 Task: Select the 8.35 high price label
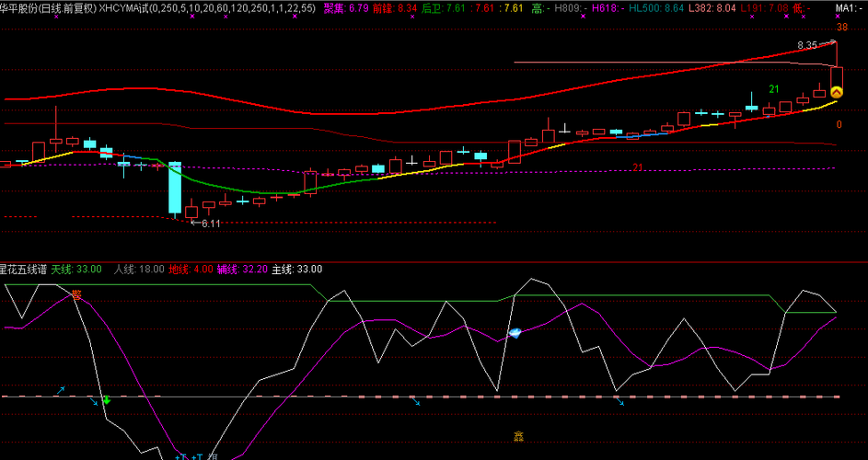(x=807, y=45)
